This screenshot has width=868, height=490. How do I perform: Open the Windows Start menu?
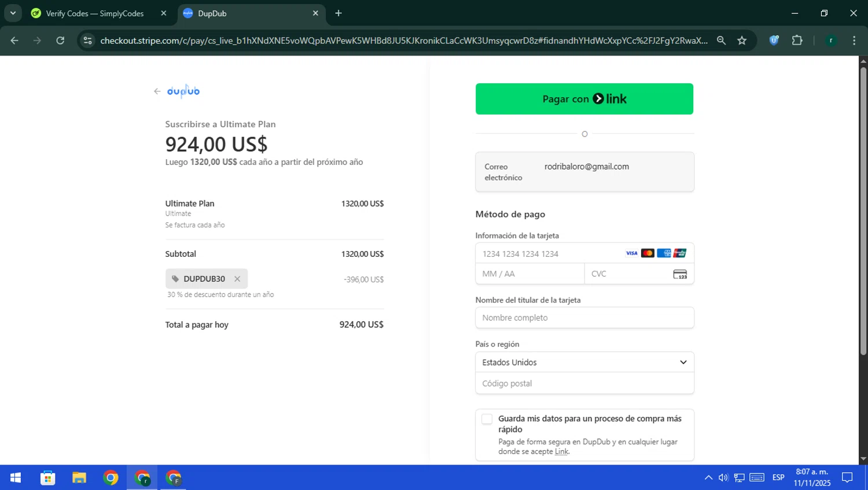tap(16, 478)
